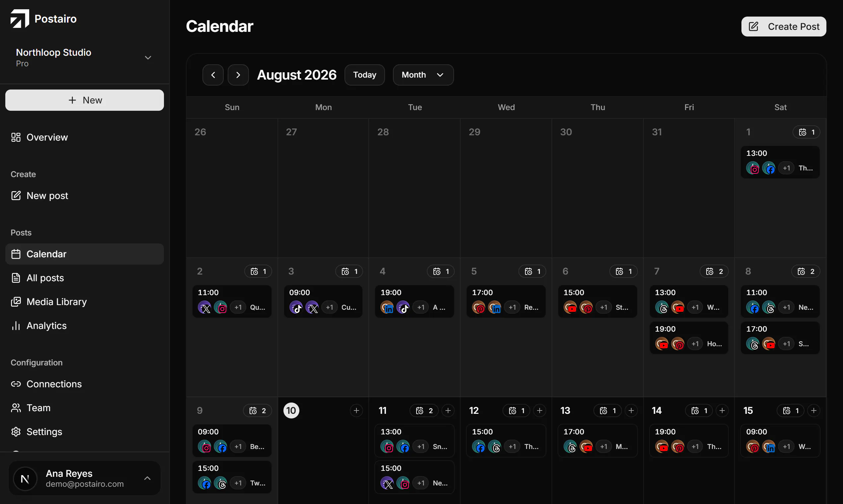Click the Ana Reyes profile avatar
The width and height of the screenshot is (843, 504).
click(x=25, y=479)
